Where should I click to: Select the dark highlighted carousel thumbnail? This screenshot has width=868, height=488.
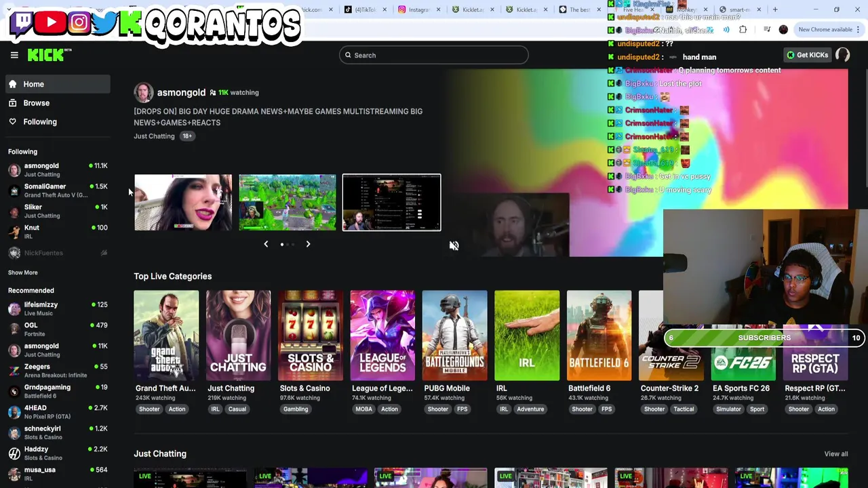click(x=392, y=202)
